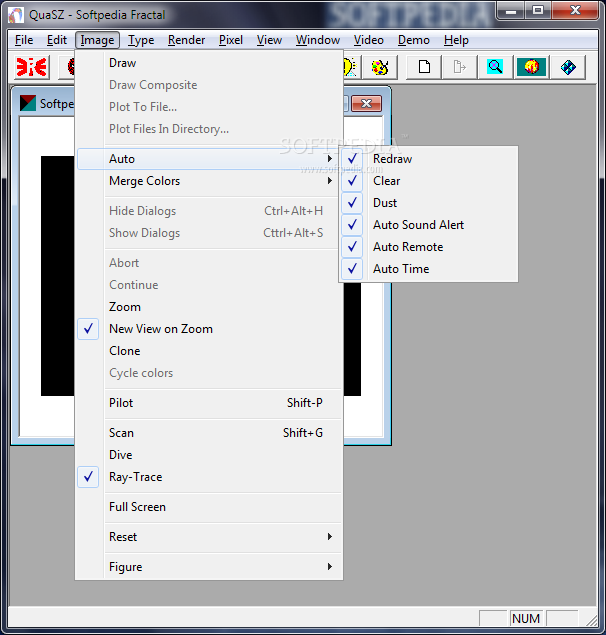The width and height of the screenshot is (606, 635).
Task: Open the File menu
Action: (x=24, y=40)
